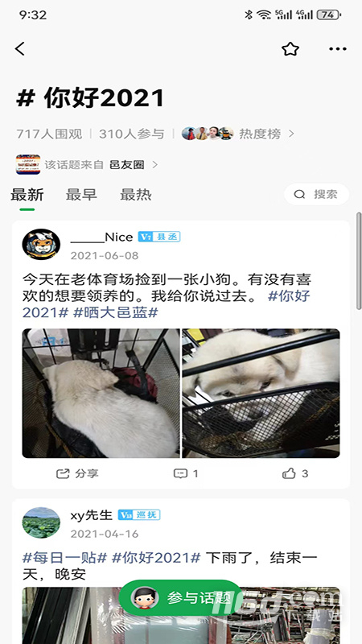Image resolution: width=362 pixels, height=644 pixels.
Task: View the puppy in basket photo
Action: (x=261, y=393)
